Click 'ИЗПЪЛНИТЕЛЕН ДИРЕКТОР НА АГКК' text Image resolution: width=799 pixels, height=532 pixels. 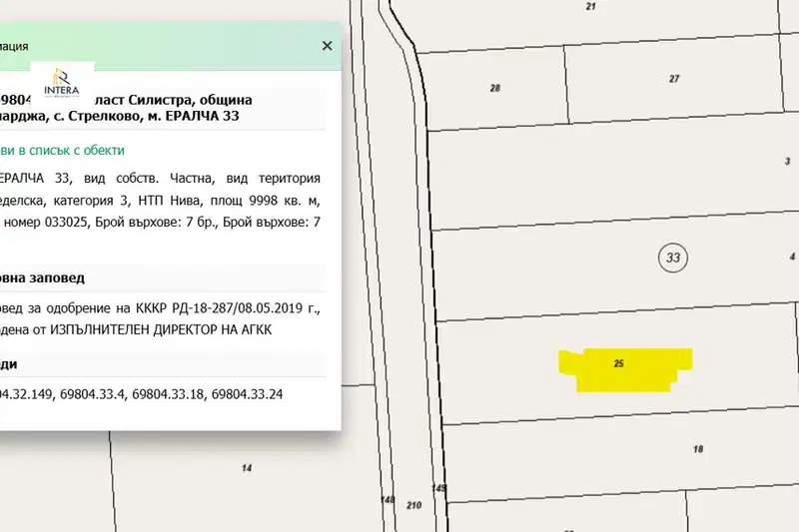click(161, 330)
